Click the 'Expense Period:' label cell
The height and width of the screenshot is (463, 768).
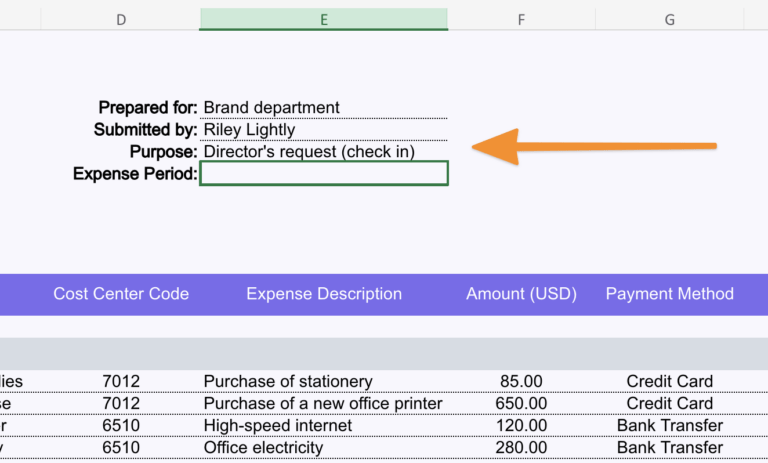pyautogui.click(x=135, y=174)
